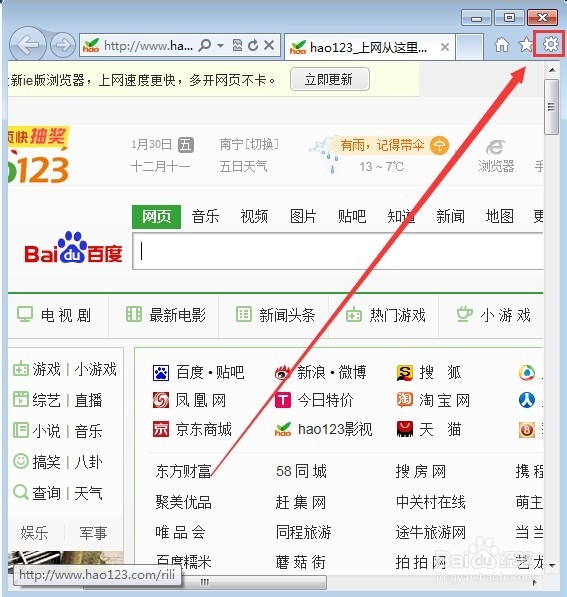Open the 新闻头条 category
This screenshot has height=597, width=567.
275,315
